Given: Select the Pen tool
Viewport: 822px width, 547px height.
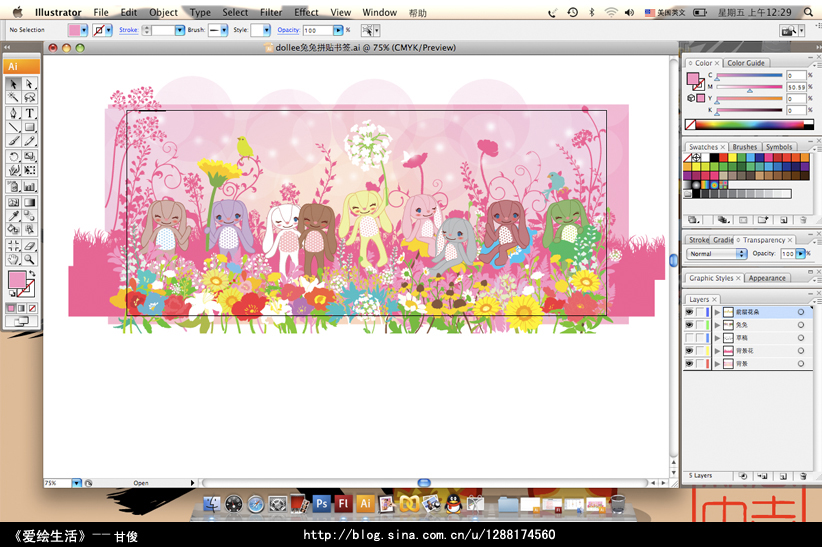Looking at the screenshot, I should (x=14, y=113).
